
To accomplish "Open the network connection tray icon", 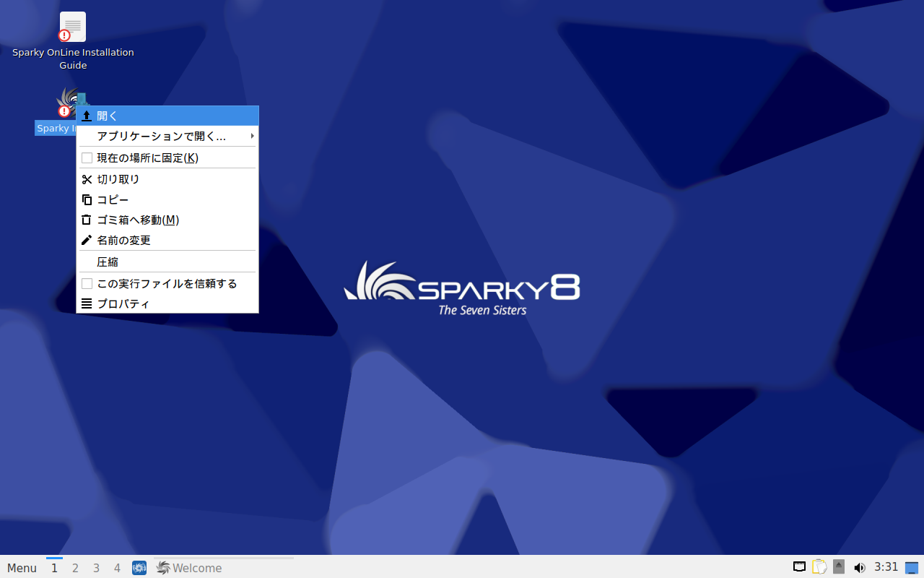I will click(800, 567).
